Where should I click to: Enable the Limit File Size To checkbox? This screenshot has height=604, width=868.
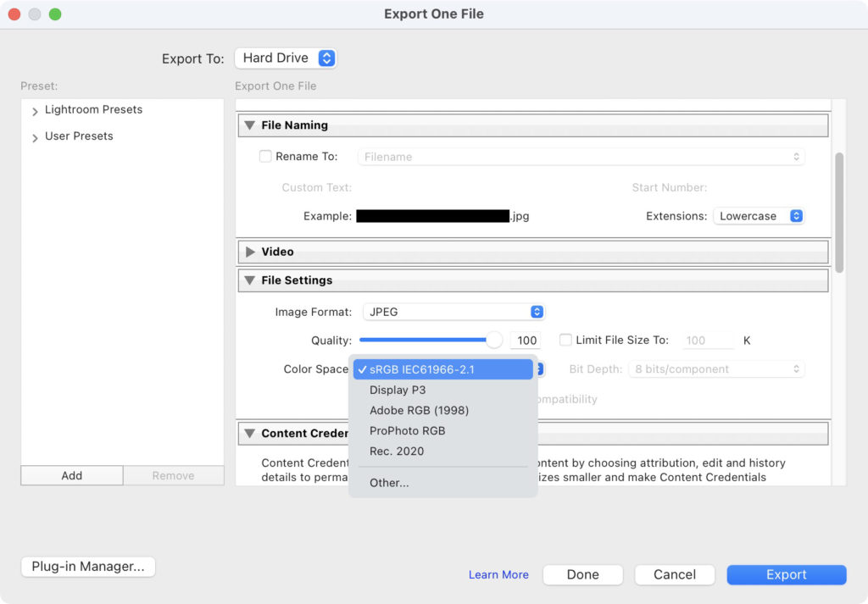[566, 340]
